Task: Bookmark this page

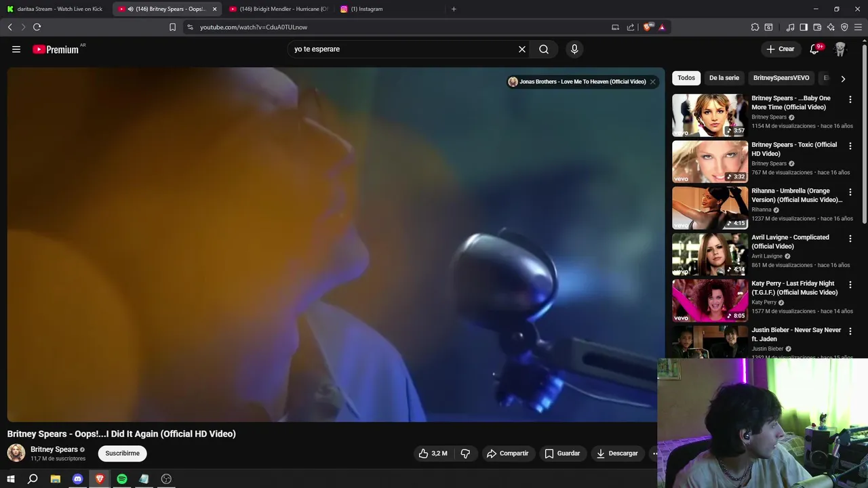Action: (x=172, y=27)
